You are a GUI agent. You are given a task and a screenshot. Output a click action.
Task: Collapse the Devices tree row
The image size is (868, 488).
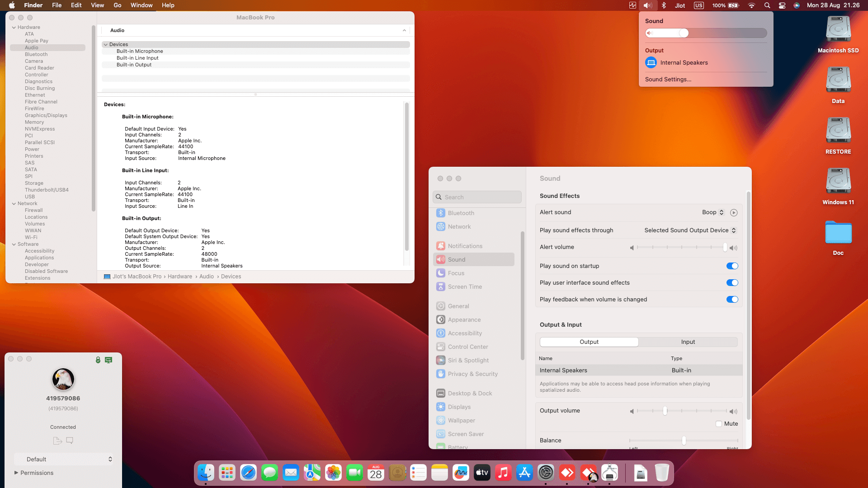(106, 44)
